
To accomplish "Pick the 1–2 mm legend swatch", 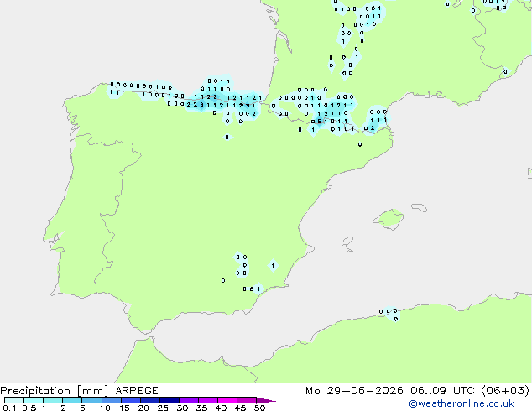I will point(53,400).
